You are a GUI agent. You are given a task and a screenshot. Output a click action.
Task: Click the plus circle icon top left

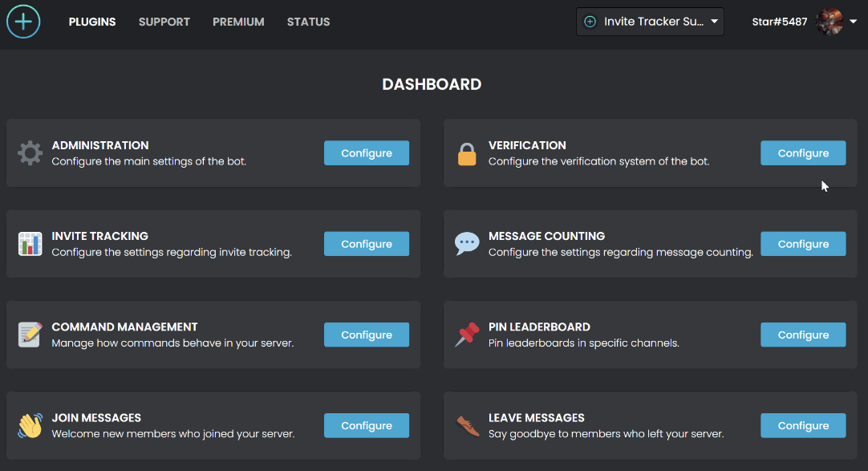23,21
